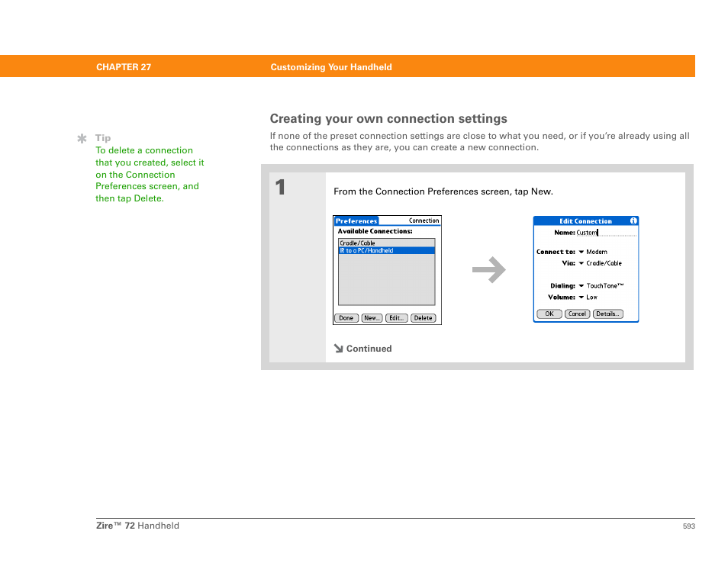The image size is (728, 563).
Task: Open the Volume Low dropdown
Action: 588,297
